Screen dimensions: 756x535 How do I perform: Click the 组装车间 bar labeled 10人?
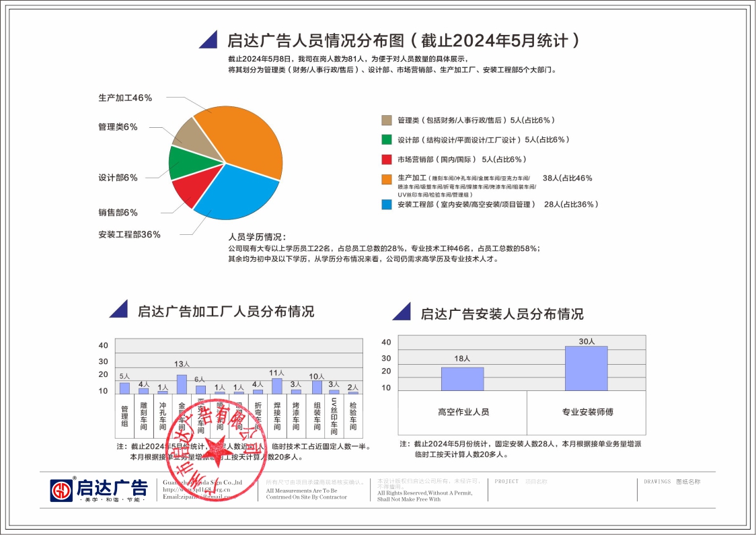[x=317, y=388]
